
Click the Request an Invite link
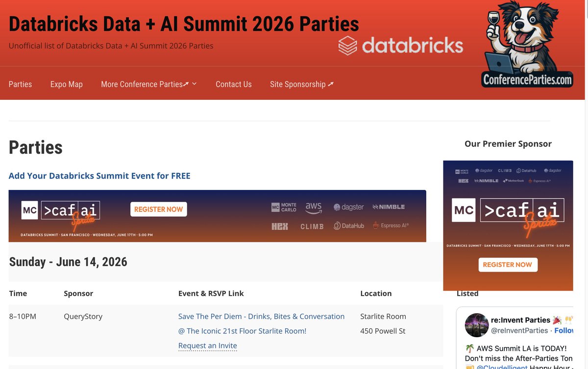[208, 346]
